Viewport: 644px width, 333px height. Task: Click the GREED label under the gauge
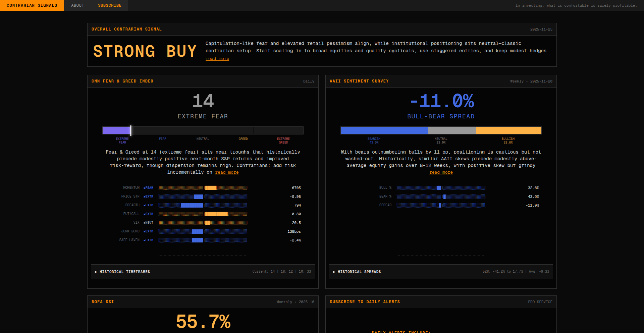click(243, 139)
